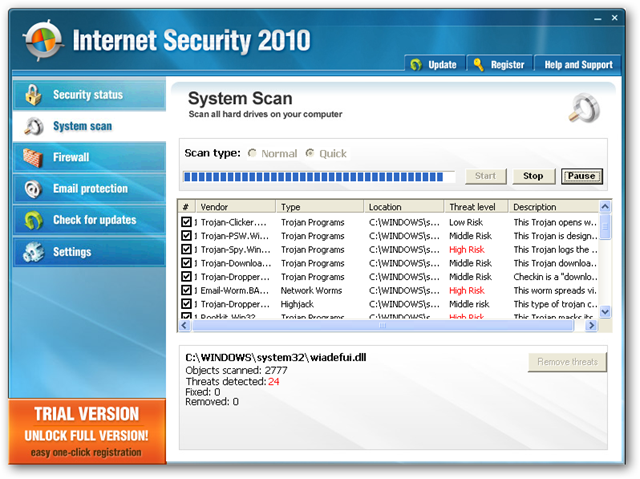Image resolution: width=640 pixels, height=479 pixels.
Task: Stop the running scan
Action: pos(533,176)
